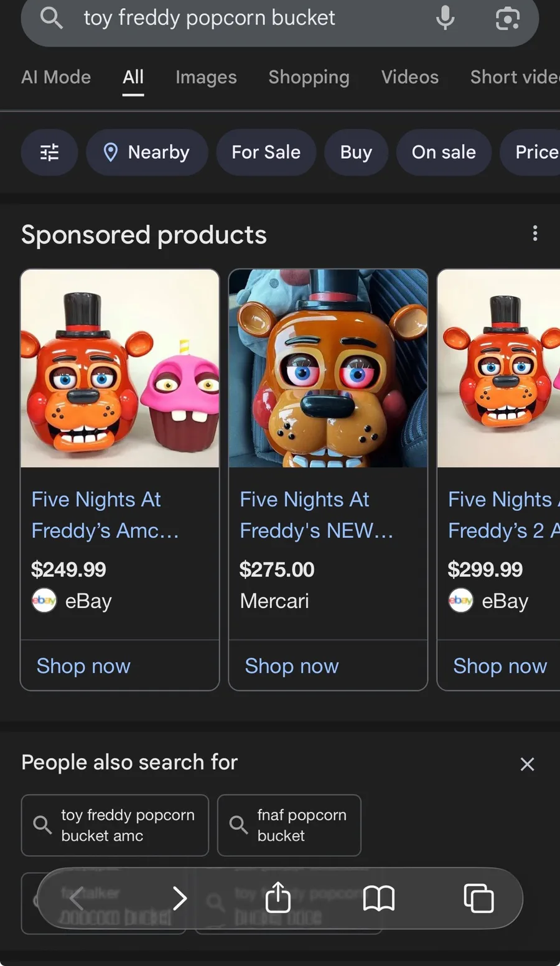Tap the Safari share icon

[278, 898]
